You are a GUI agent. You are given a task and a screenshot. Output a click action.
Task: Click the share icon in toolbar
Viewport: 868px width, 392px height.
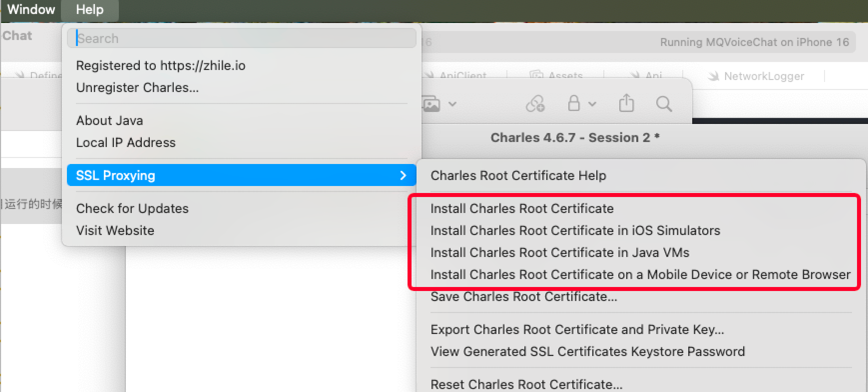click(626, 103)
